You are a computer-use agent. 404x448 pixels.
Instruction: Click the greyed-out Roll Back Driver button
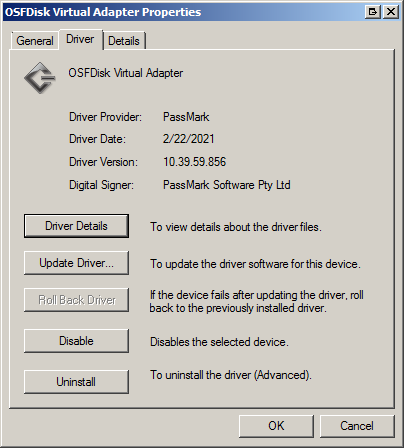pos(76,300)
